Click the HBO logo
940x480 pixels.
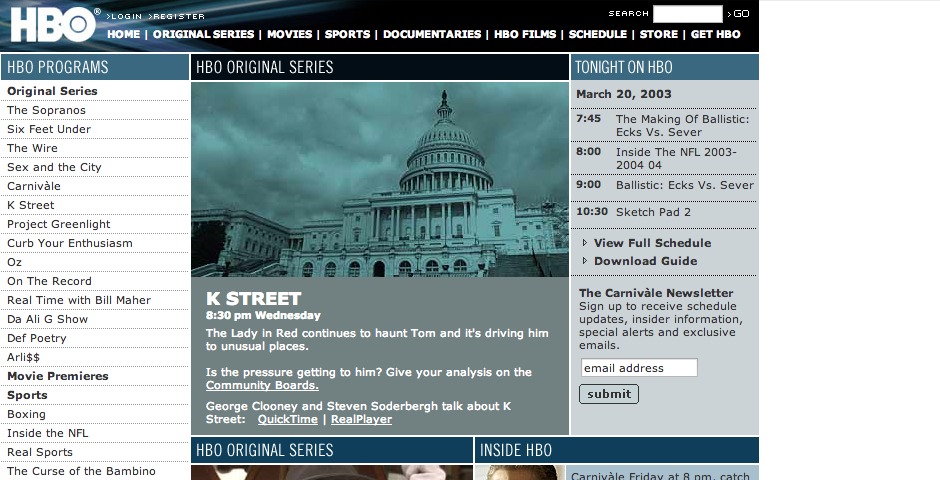click(x=55, y=25)
